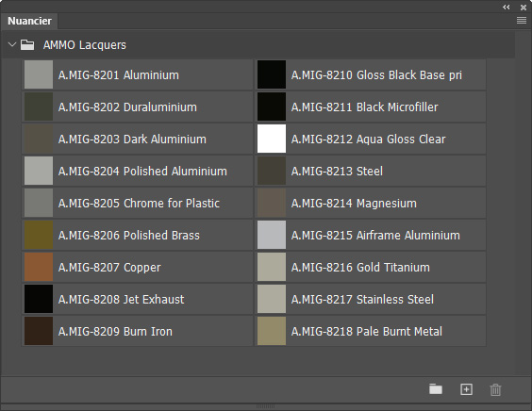
Task: Choose the A.MIG-8218 Pale Burnt Metal swatch
Action: 272,331
